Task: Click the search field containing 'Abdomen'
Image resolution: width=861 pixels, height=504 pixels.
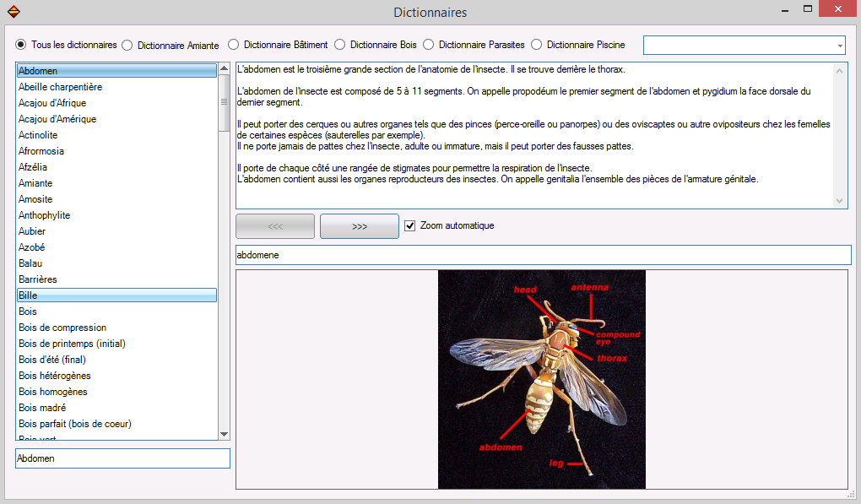Action: pos(122,458)
